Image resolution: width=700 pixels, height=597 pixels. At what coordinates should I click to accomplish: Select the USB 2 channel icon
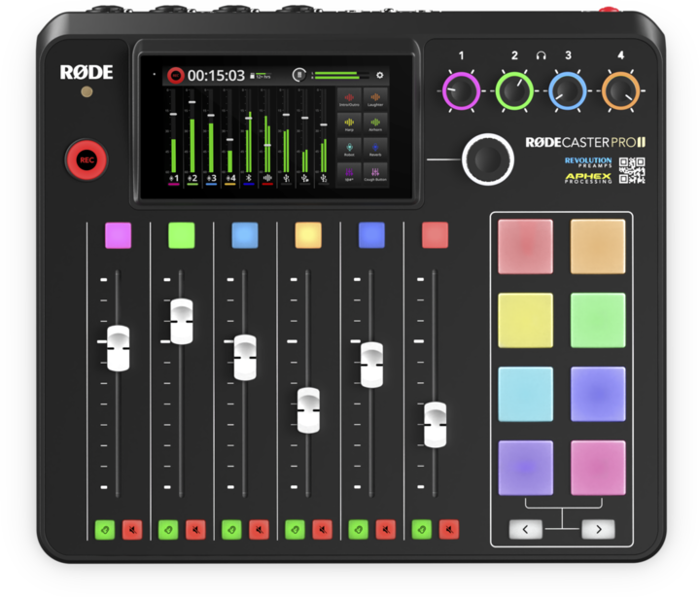(x=324, y=179)
